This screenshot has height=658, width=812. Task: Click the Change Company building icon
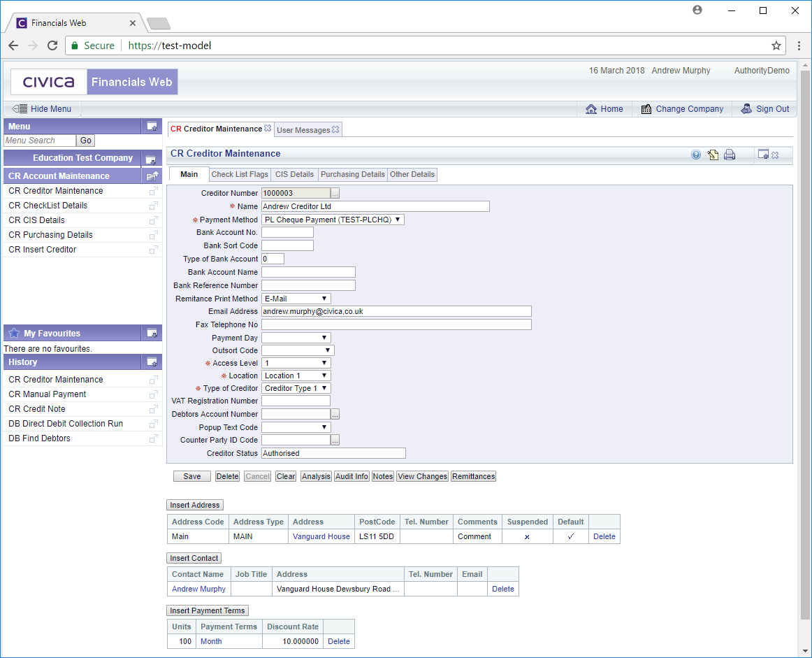[646, 109]
